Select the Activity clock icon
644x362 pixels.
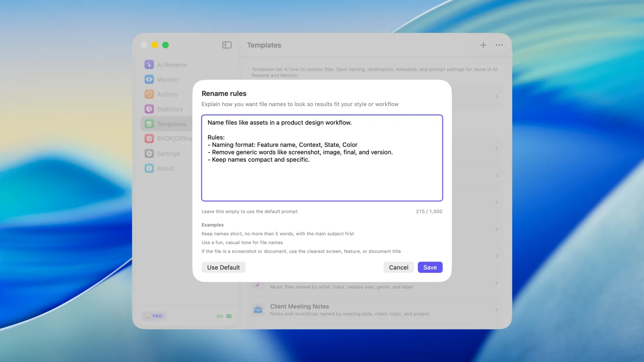(x=149, y=94)
